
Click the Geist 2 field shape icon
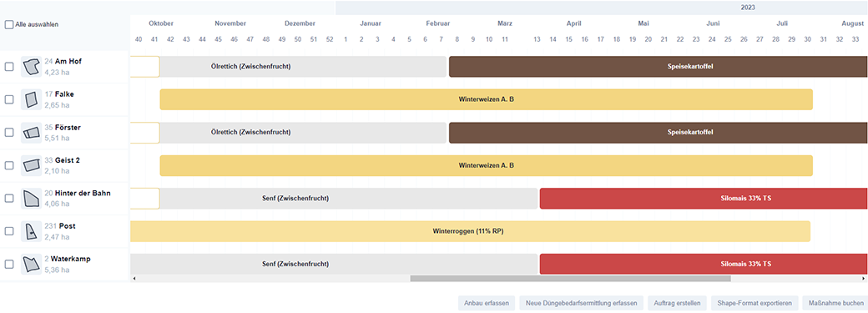click(x=31, y=165)
